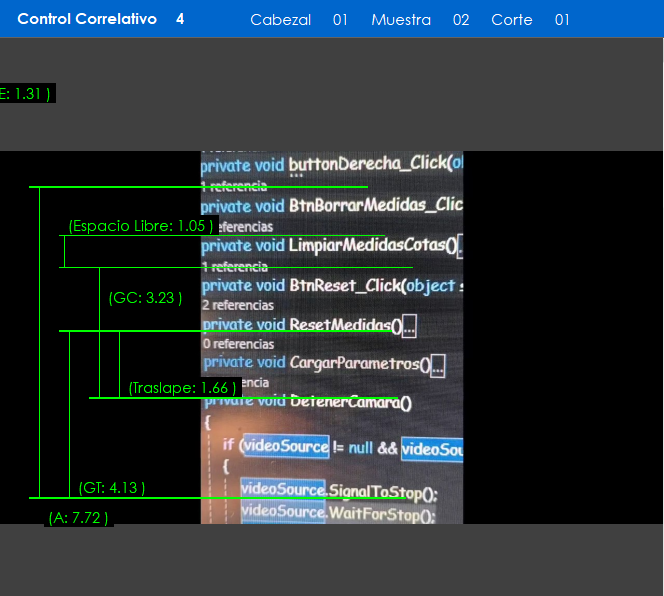Select the A: 7.72 measurement label

(78, 518)
